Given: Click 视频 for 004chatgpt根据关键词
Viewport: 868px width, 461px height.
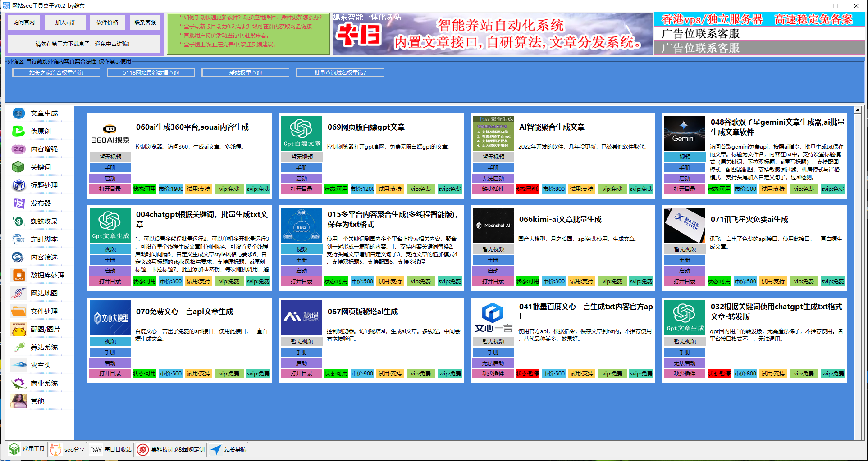Looking at the screenshot, I should [x=110, y=249].
